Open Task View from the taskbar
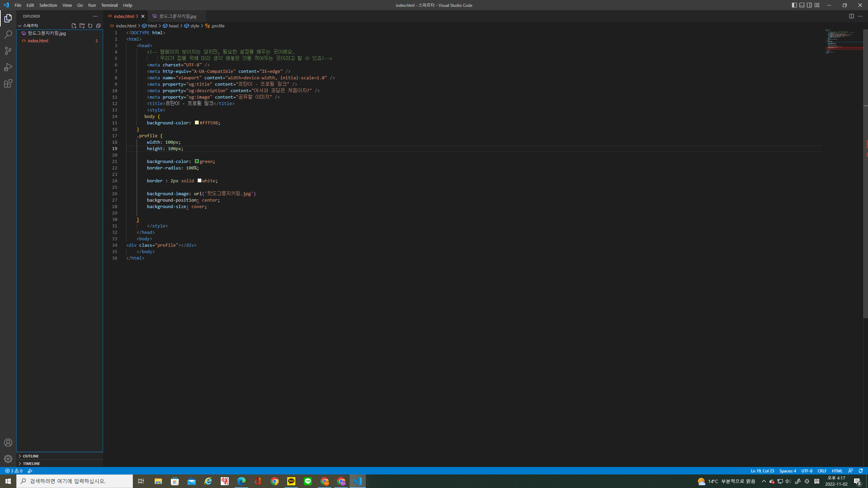This screenshot has width=868, height=488. (x=141, y=481)
